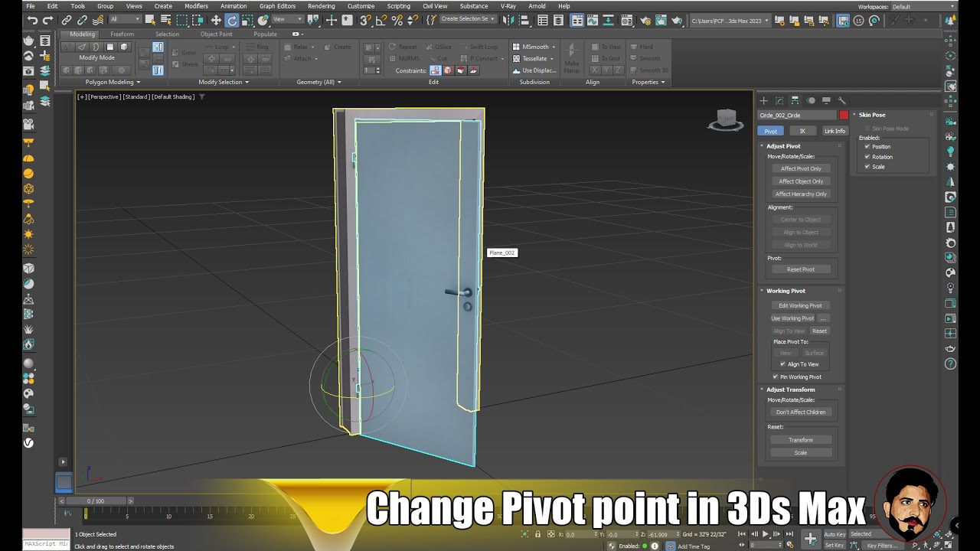Uncheck Pin Working Pivot checkbox
Image resolution: width=980 pixels, height=551 pixels.
click(x=775, y=377)
